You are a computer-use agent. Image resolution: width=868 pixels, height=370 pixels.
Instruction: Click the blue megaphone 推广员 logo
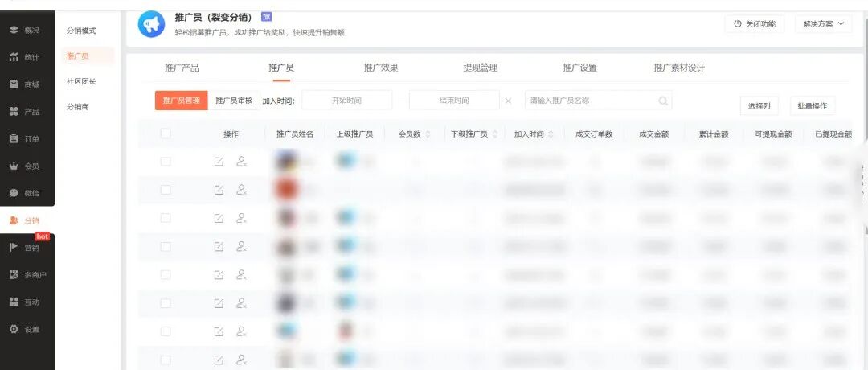click(151, 24)
